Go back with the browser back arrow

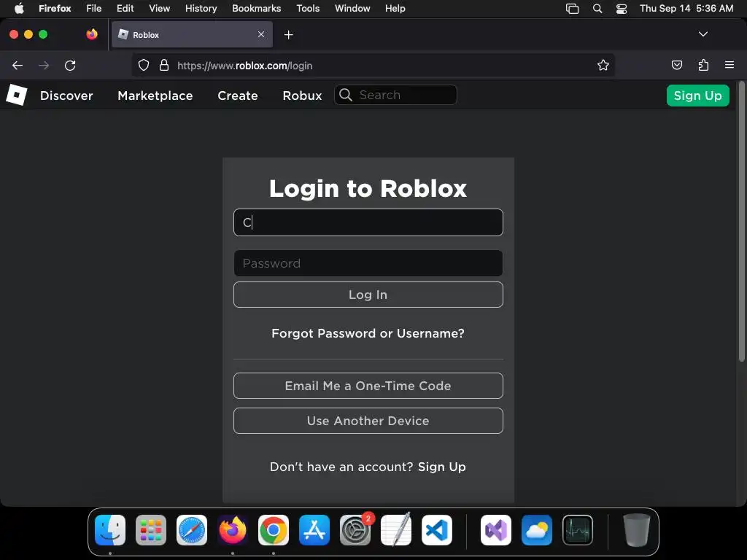(x=18, y=65)
